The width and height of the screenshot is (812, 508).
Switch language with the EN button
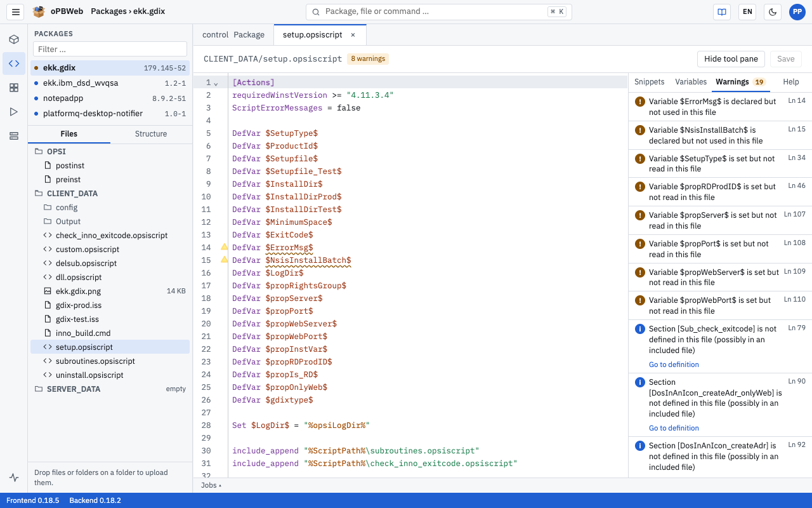tap(747, 11)
